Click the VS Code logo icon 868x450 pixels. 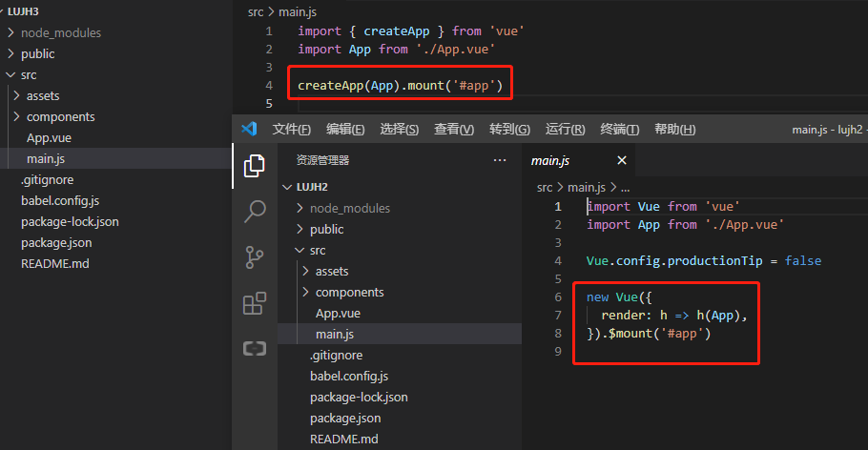[x=249, y=129]
